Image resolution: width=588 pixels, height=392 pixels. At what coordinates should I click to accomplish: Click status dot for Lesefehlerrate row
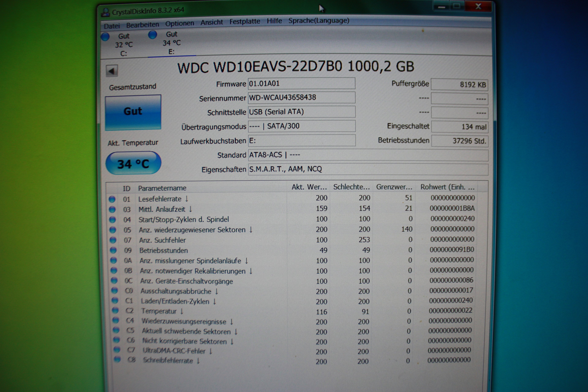coord(112,199)
